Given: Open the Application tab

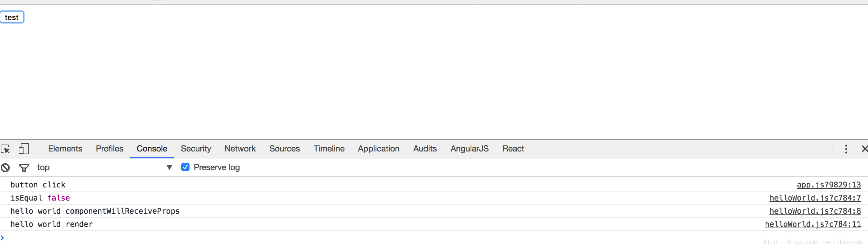Looking at the screenshot, I should (x=379, y=149).
